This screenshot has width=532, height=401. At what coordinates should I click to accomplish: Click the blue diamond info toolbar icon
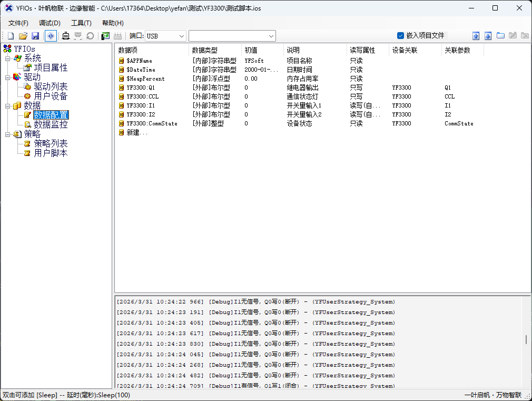[51, 36]
